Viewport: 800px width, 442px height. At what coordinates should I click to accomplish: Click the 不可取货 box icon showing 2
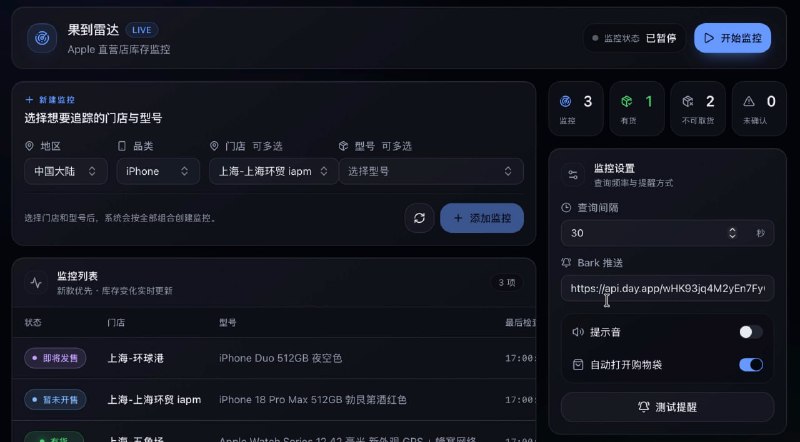688,102
